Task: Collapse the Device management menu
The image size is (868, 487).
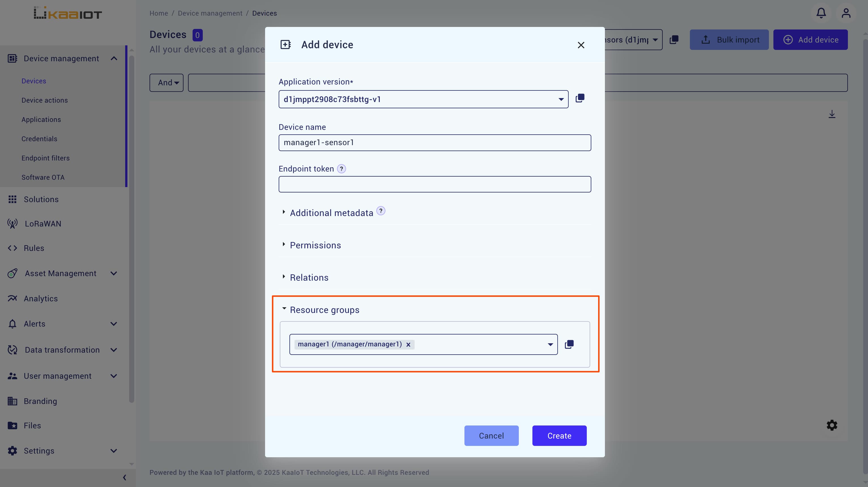Action: point(114,59)
